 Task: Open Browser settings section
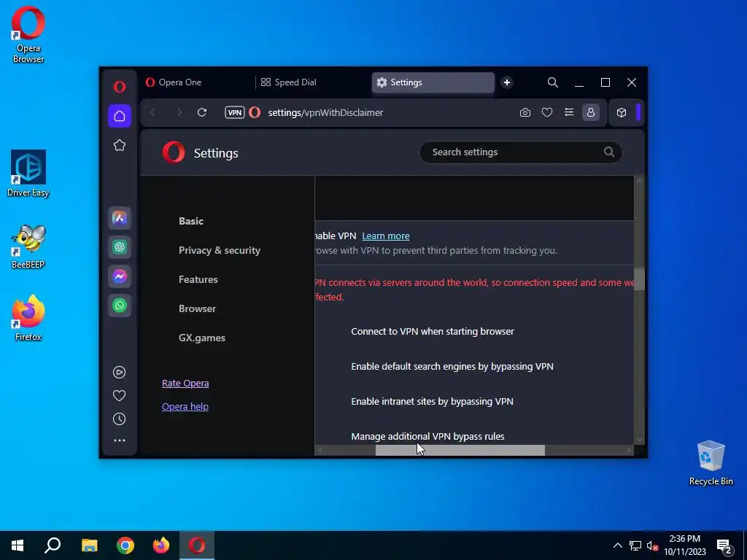[x=197, y=308]
